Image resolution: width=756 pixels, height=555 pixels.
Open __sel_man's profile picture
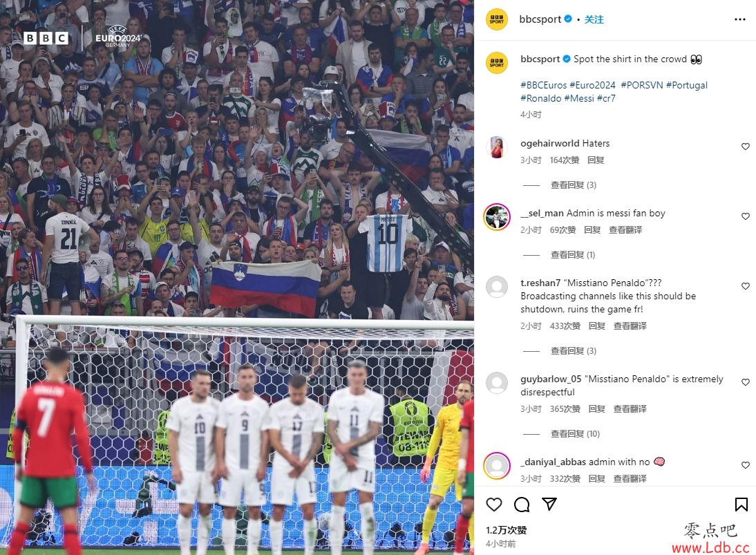[x=497, y=217]
